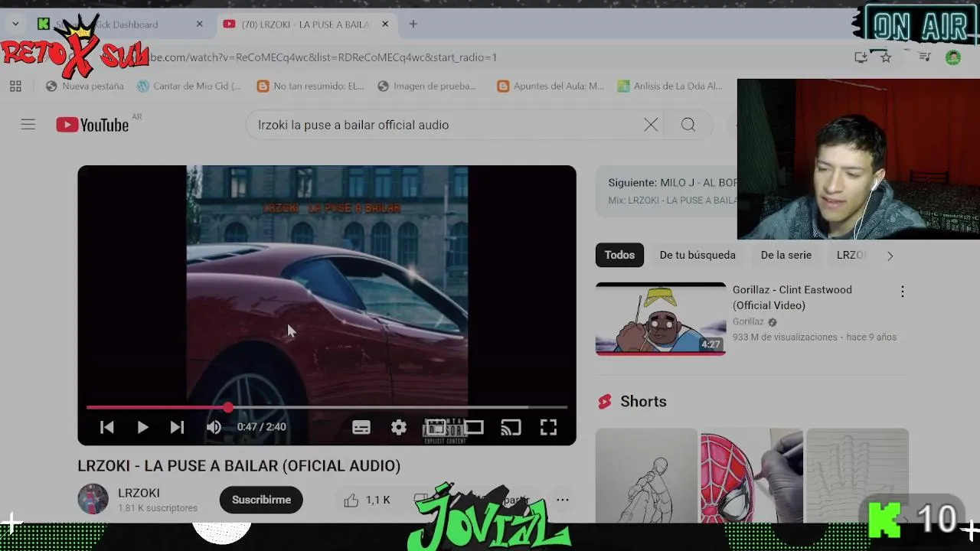Open the figure sketch Short thumbnail
Screen dimensions: 980x551
[x=646, y=475]
